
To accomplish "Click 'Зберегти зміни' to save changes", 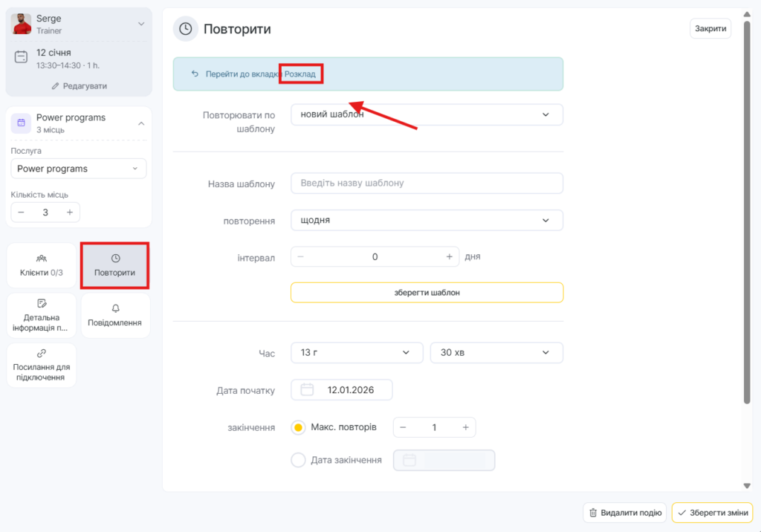I will coord(712,513).
